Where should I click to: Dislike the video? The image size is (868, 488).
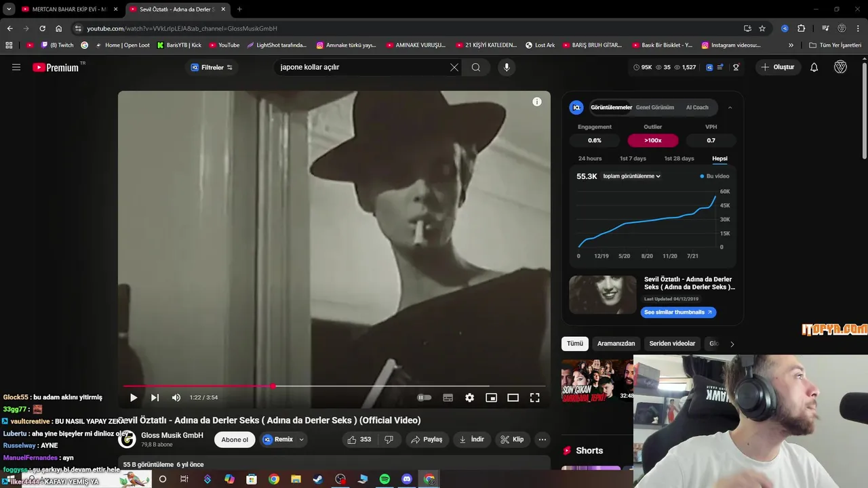[x=389, y=439]
